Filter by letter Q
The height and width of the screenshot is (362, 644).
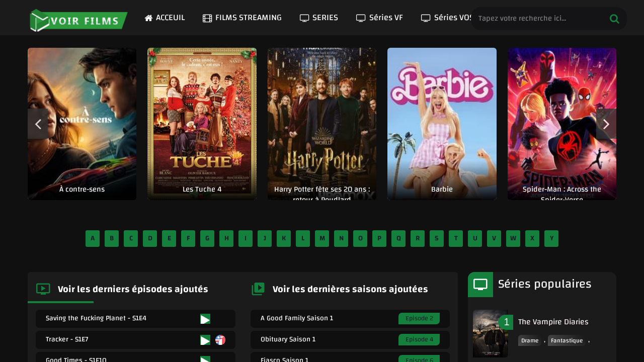pos(398,238)
